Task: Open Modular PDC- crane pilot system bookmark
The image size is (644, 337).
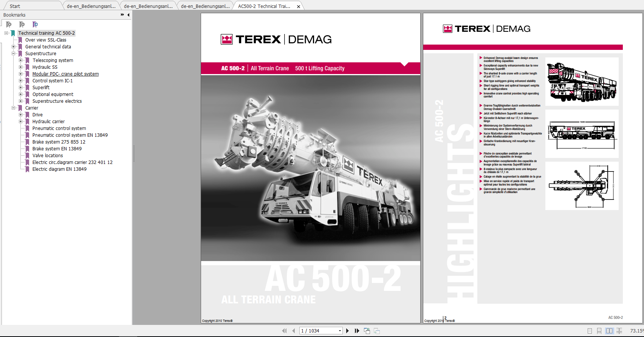Action: click(x=65, y=74)
